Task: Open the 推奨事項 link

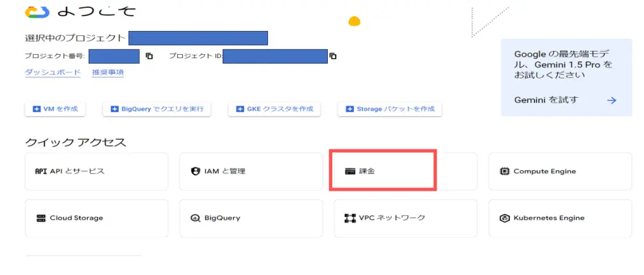Action: (108, 73)
